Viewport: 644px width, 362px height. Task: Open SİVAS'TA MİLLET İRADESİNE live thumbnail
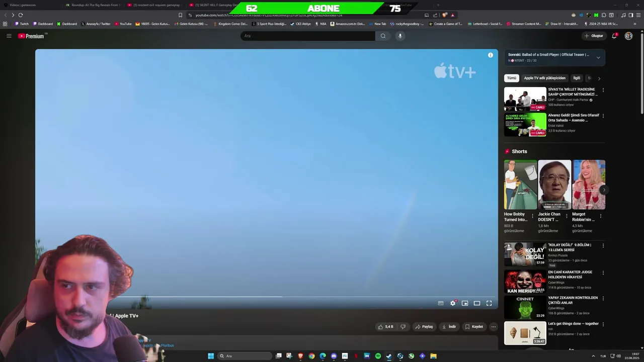(525, 99)
